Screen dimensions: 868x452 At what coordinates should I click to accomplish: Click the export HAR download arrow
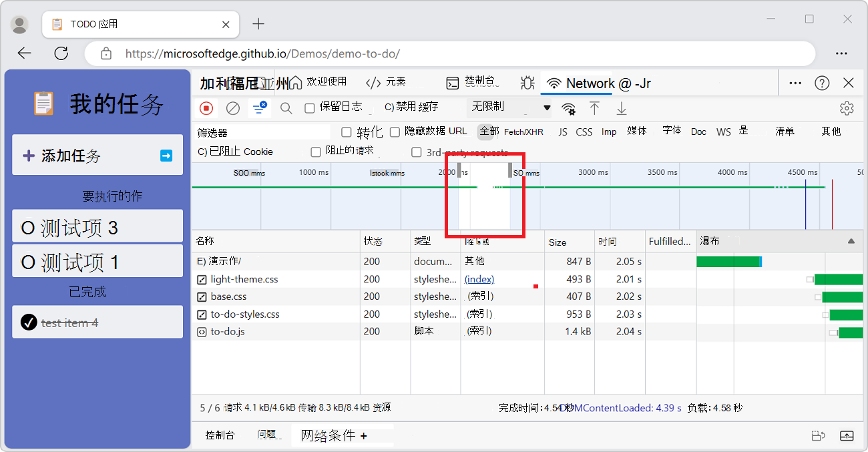(x=622, y=108)
